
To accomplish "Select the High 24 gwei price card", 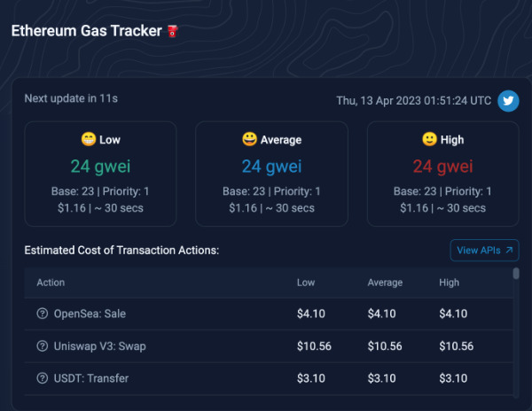I will [x=442, y=174].
